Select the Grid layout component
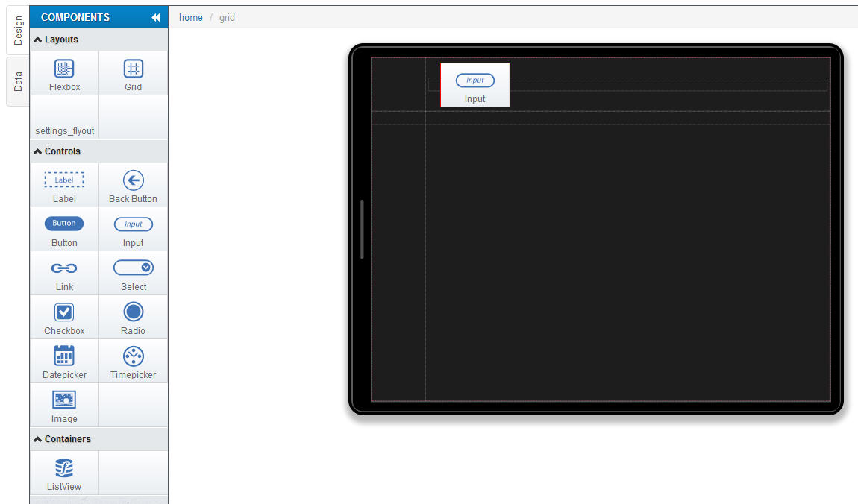The image size is (858, 504). [133, 74]
